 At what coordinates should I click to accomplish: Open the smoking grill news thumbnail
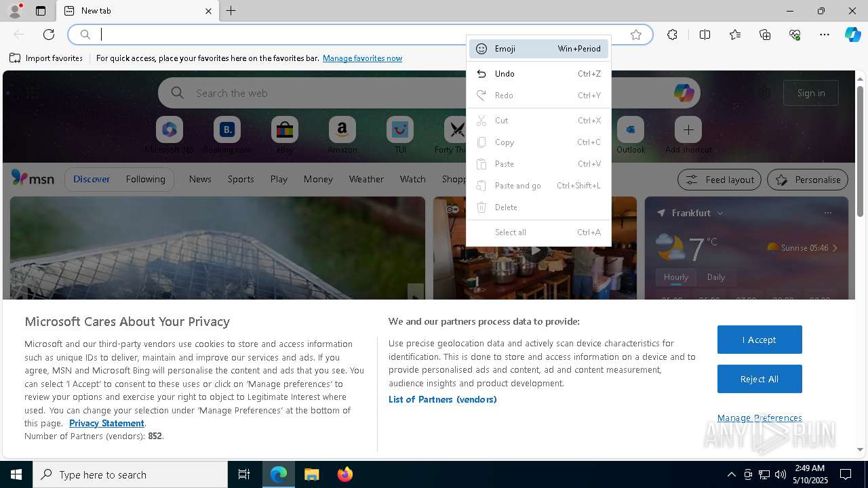(218, 248)
